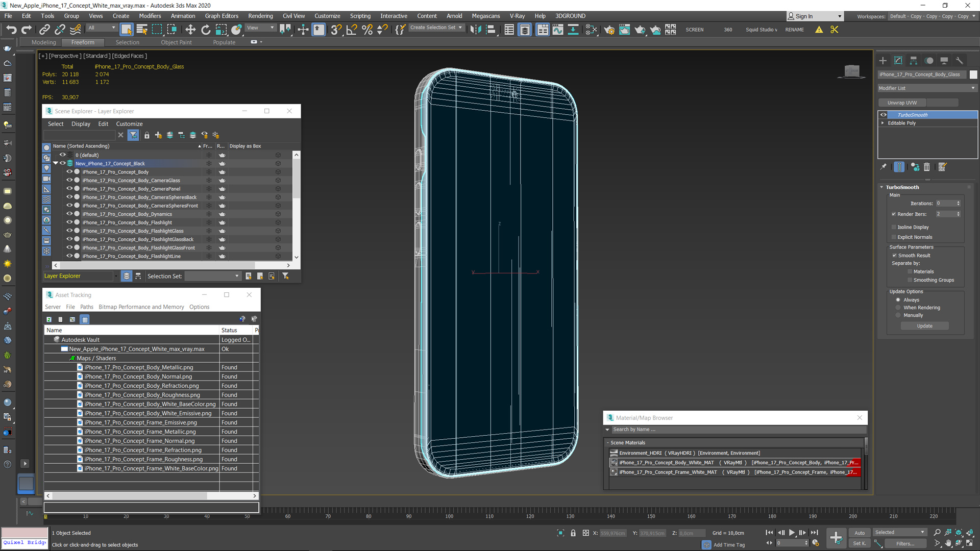980x551 pixels.
Task: Toggle the 3D Snaps icon
Action: pos(336,30)
